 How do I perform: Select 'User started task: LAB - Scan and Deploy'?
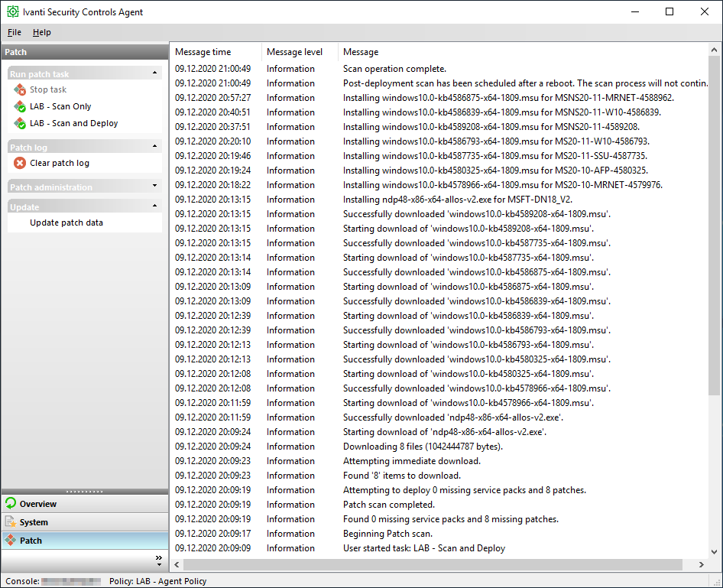[424, 548]
